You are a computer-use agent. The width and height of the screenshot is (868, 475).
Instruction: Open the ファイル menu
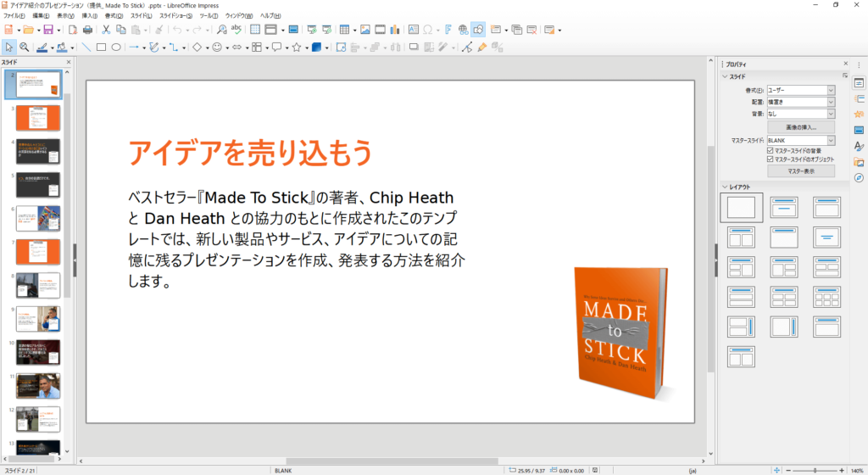pyautogui.click(x=14, y=15)
